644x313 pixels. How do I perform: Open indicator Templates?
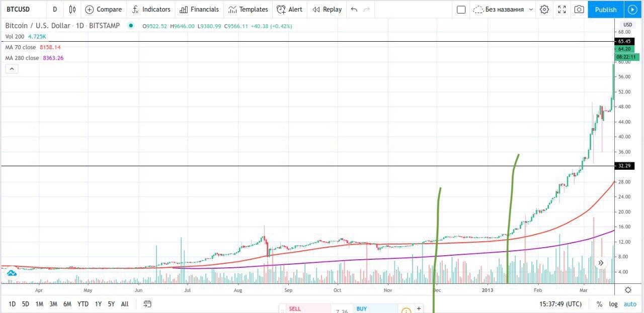tap(248, 9)
